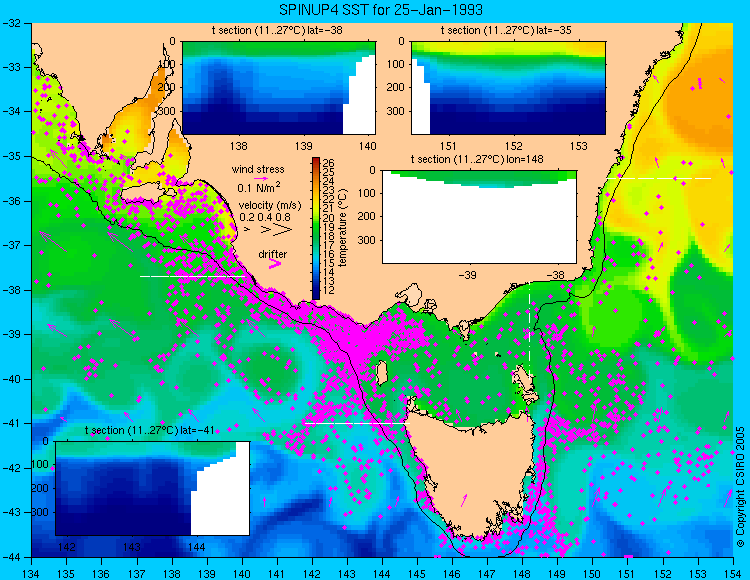Click the largest velocity arrowhead in legend

pyautogui.click(x=283, y=230)
